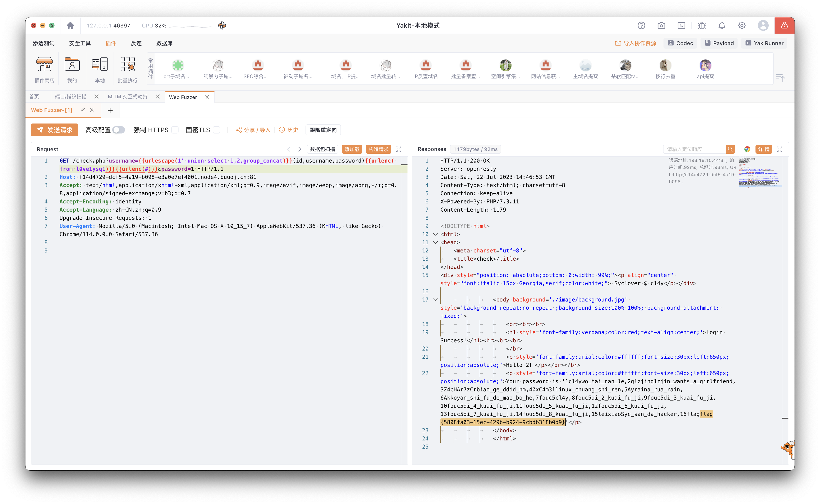Open the terminal console icon in title bar

[x=681, y=26]
